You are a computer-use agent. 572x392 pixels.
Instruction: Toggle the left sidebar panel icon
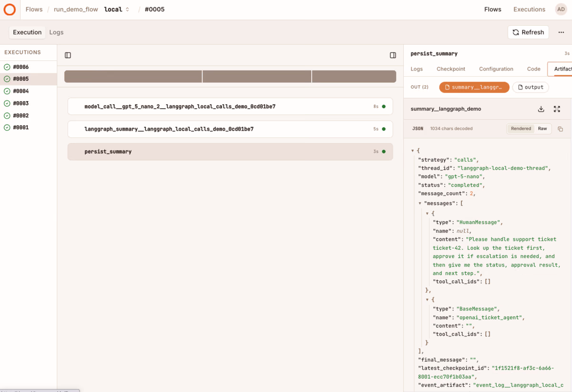(x=68, y=55)
